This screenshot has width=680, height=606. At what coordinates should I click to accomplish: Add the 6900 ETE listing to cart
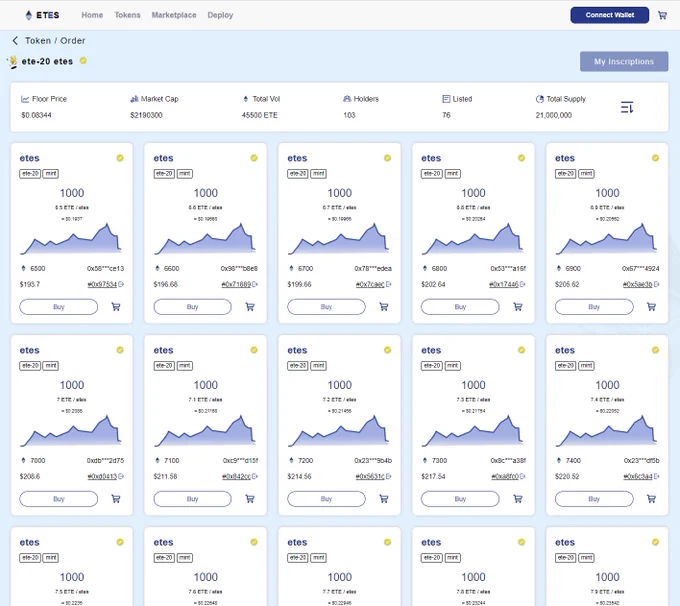[651, 307]
